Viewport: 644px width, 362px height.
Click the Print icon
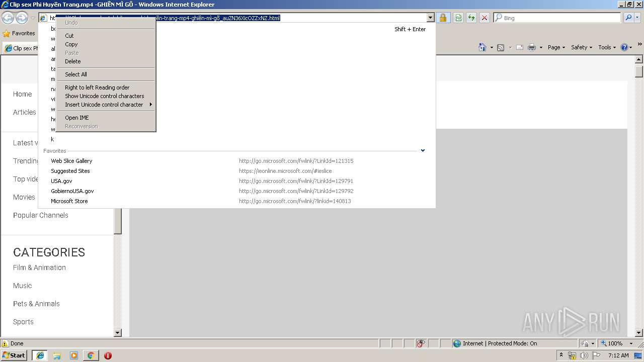[532, 47]
